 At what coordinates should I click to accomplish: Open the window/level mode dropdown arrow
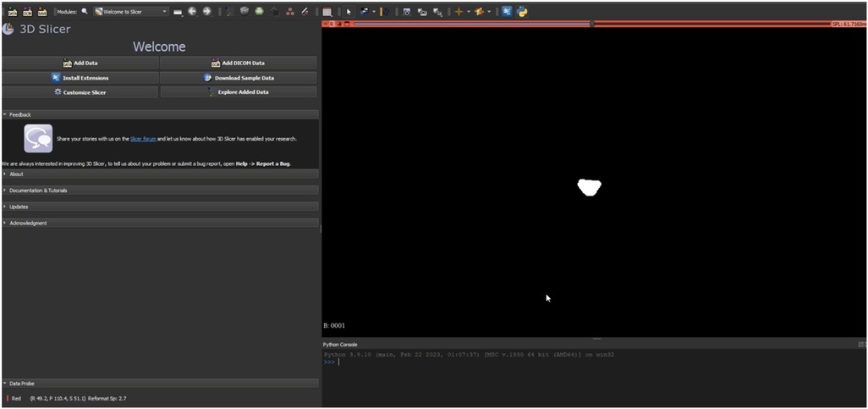tap(374, 12)
